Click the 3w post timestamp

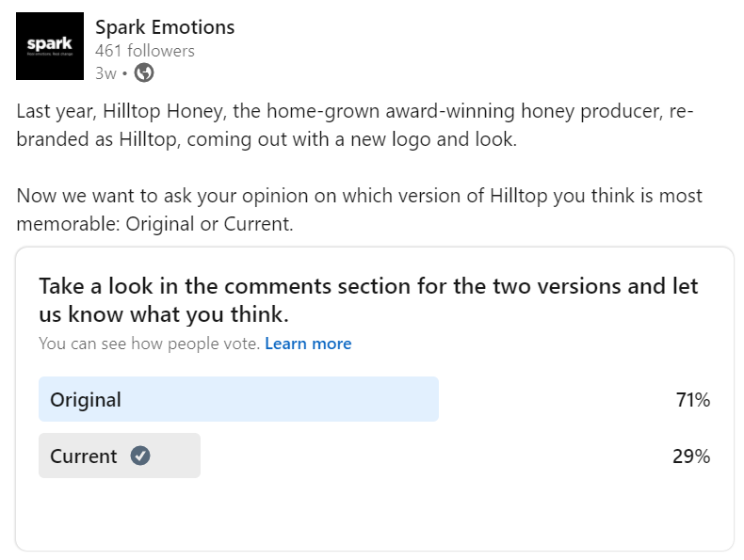click(x=105, y=73)
